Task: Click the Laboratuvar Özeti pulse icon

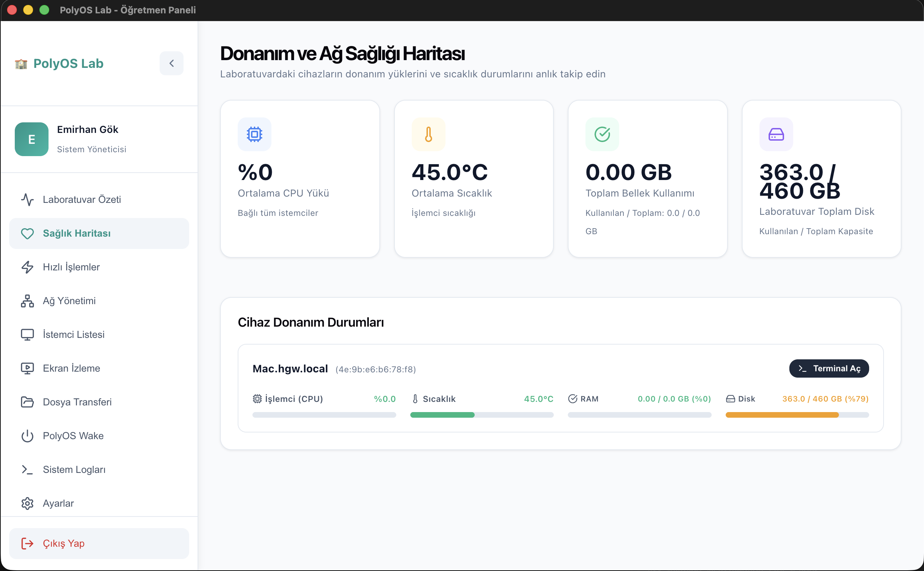Action: click(27, 199)
